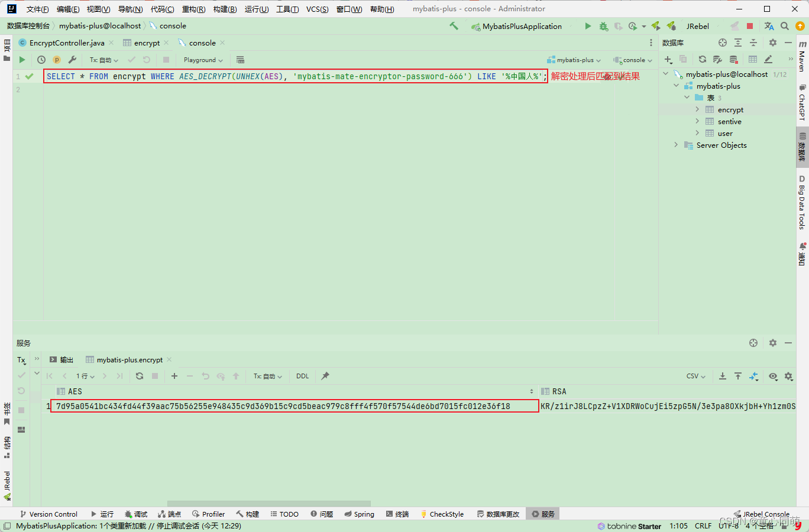Open in-editor results table icon
The height and width of the screenshot is (532, 809).
pos(240,60)
